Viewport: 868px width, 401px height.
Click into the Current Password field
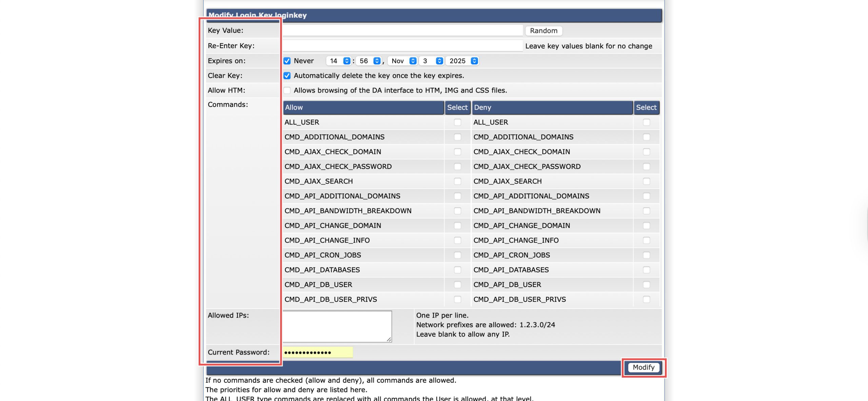point(318,352)
